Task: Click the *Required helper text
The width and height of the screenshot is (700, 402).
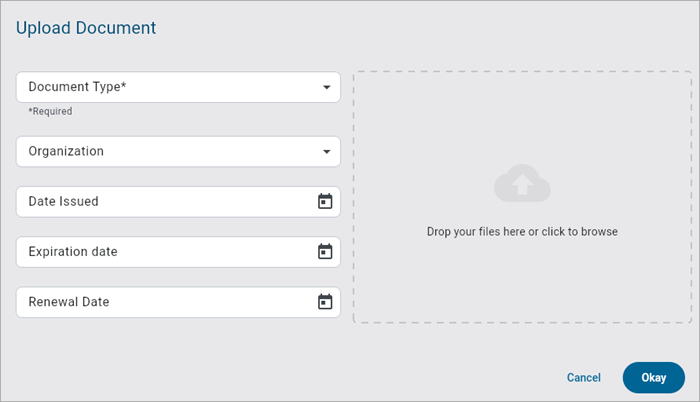Action: pos(50,111)
